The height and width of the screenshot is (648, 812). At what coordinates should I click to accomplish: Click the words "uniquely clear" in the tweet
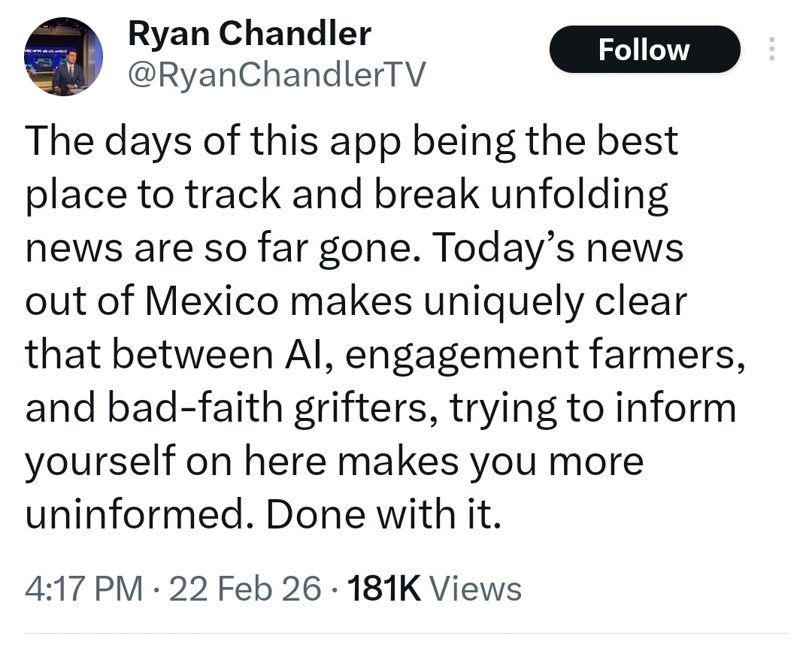pyautogui.click(x=555, y=301)
